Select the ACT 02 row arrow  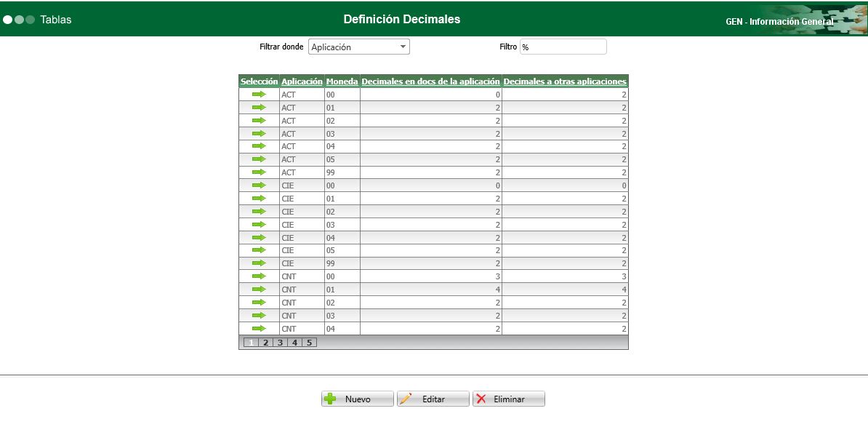pyautogui.click(x=259, y=120)
